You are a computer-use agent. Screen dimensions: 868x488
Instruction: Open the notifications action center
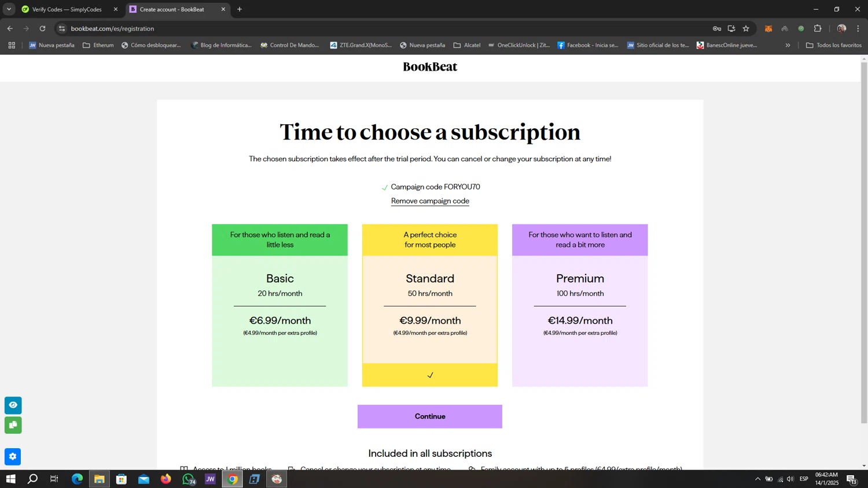[852, 479]
